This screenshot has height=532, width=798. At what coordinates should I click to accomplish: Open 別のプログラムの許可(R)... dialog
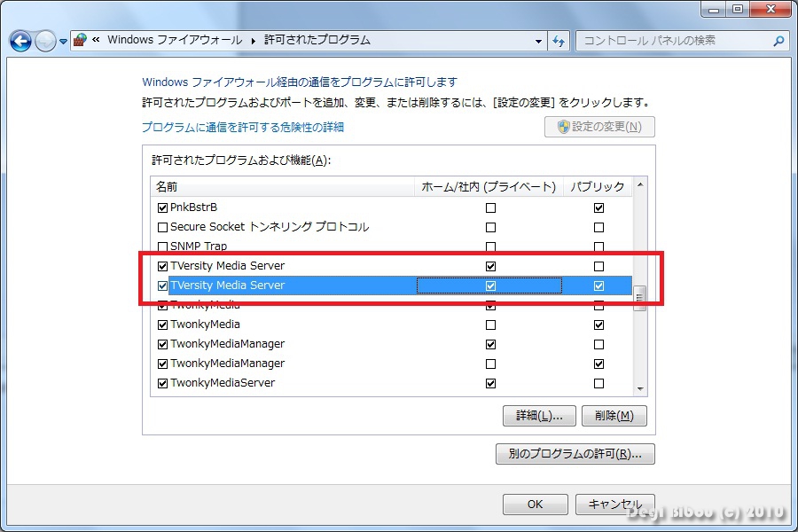click(x=575, y=454)
